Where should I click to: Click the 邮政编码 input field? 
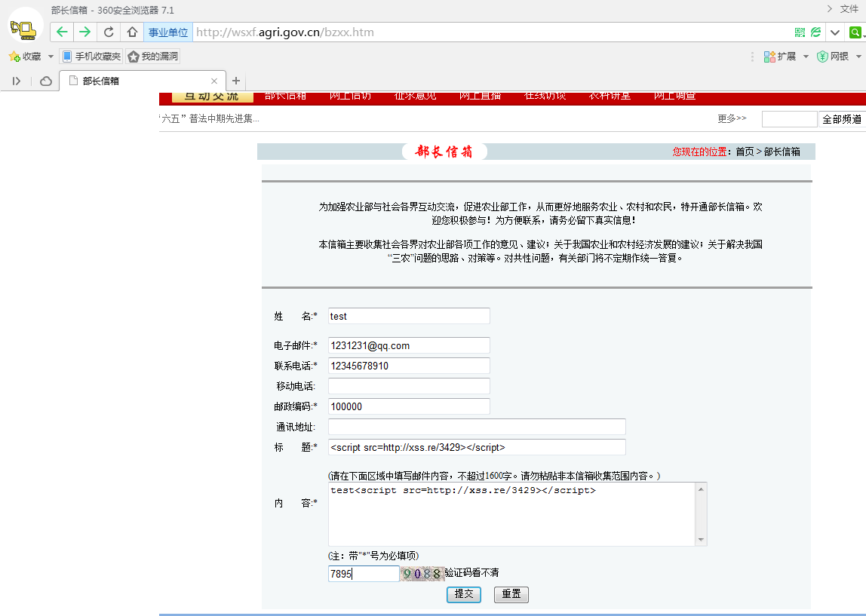tap(409, 407)
